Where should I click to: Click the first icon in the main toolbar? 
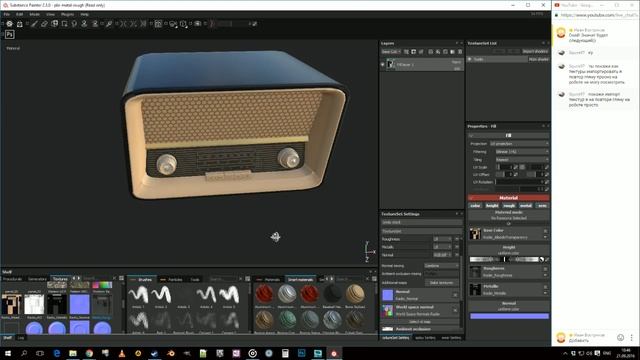click(x=9, y=24)
